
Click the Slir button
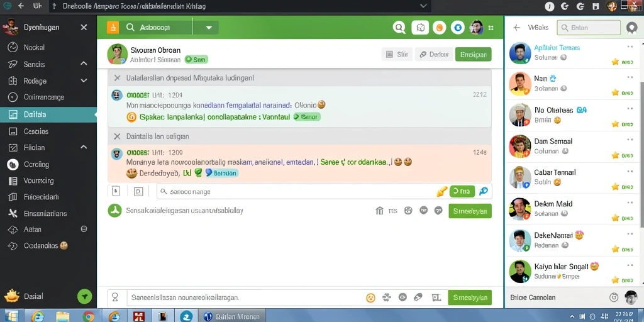point(397,54)
